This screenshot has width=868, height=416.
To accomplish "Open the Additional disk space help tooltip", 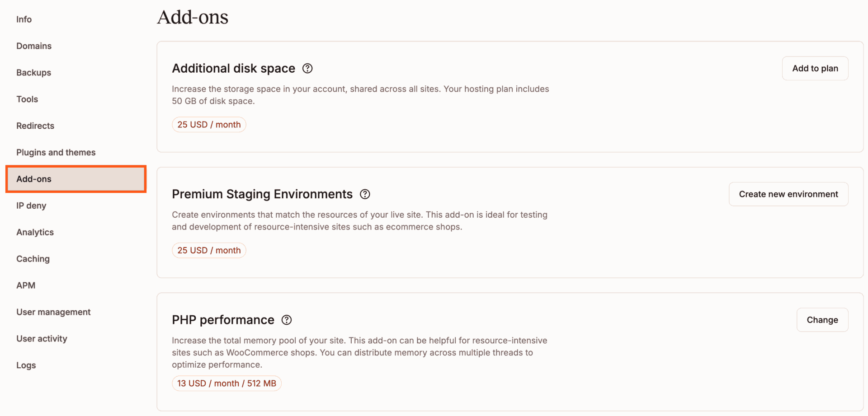I will 307,68.
